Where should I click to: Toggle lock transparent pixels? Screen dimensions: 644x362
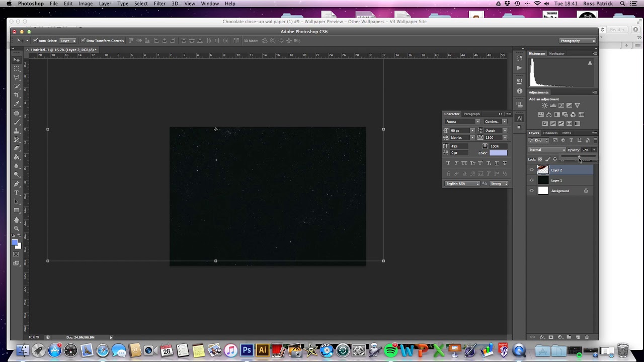(x=540, y=159)
